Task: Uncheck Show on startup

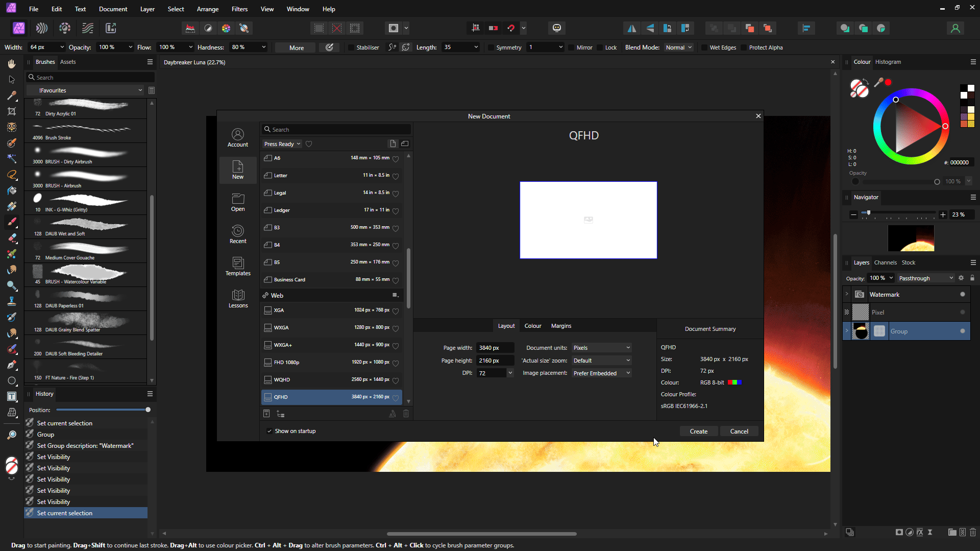Action: 269,431
